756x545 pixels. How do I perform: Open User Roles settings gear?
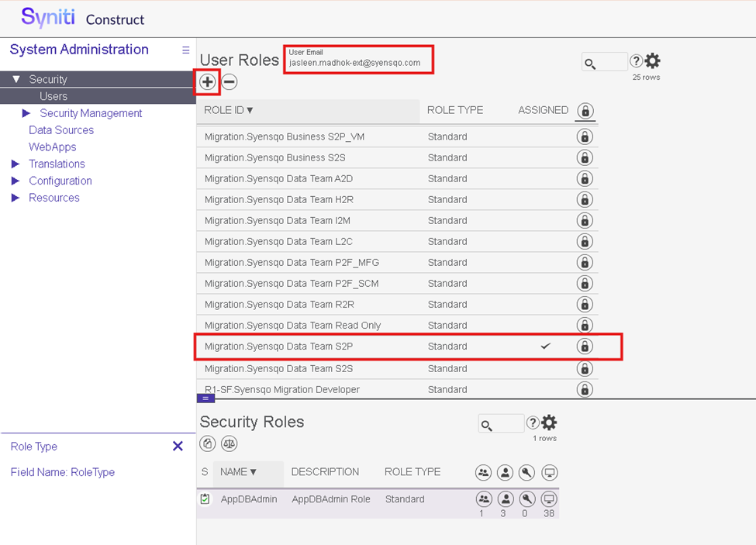pyautogui.click(x=653, y=61)
